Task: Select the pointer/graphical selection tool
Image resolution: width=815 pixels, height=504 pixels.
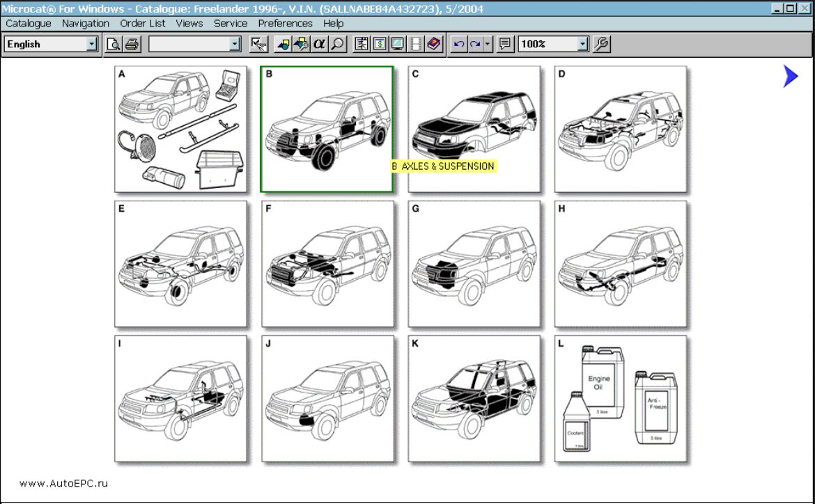Action: coord(257,43)
